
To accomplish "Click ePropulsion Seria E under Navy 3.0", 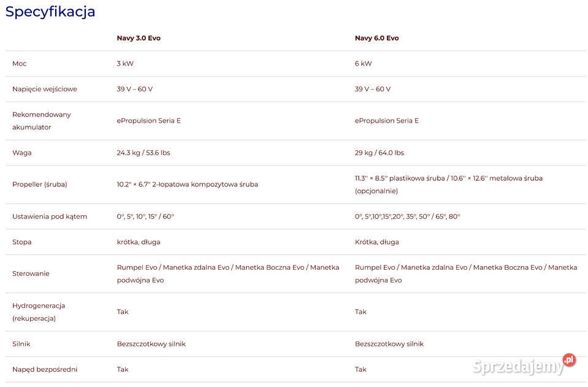I will [148, 121].
